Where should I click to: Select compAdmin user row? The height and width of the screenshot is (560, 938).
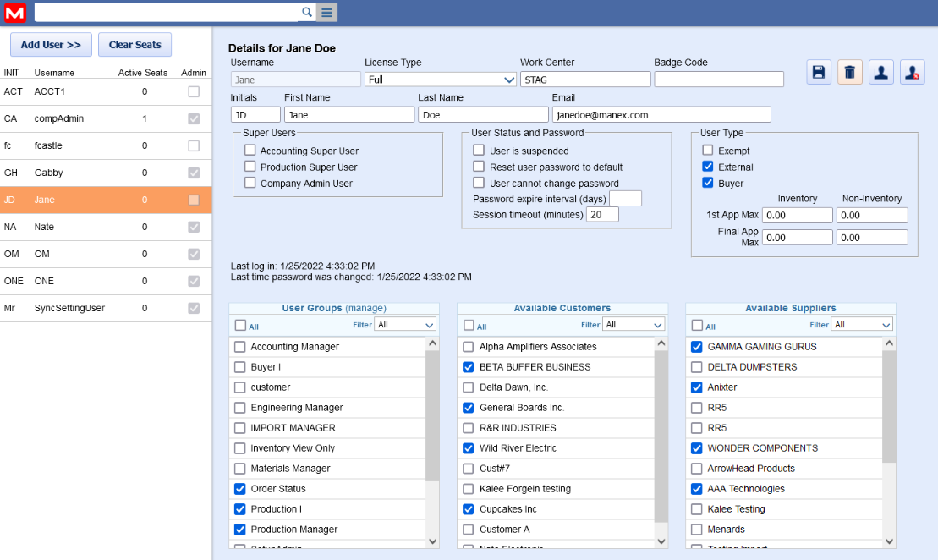click(106, 118)
